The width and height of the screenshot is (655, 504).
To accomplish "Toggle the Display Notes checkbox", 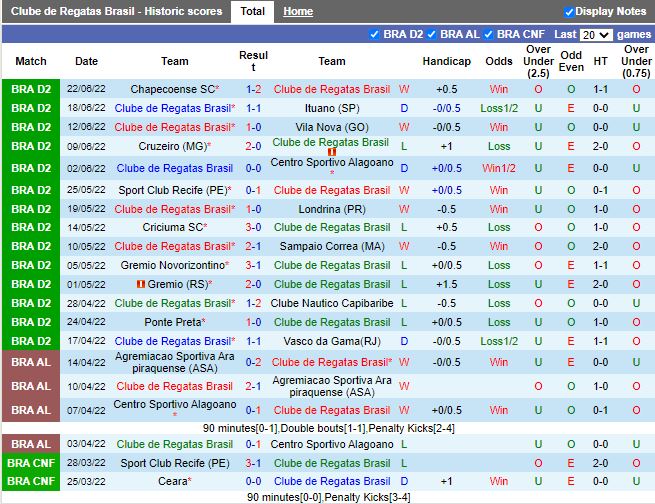I will [569, 12].
